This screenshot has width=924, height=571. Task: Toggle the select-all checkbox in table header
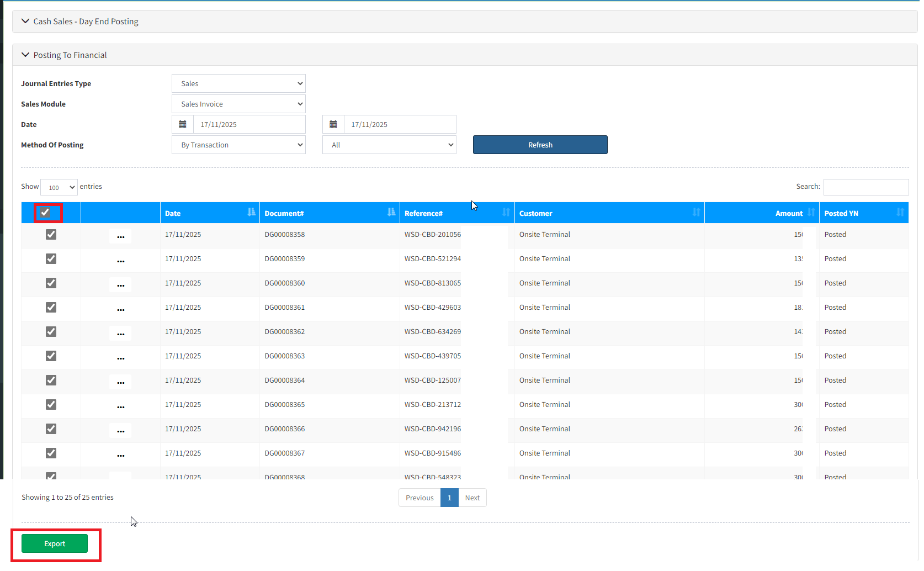pos(45,213)
